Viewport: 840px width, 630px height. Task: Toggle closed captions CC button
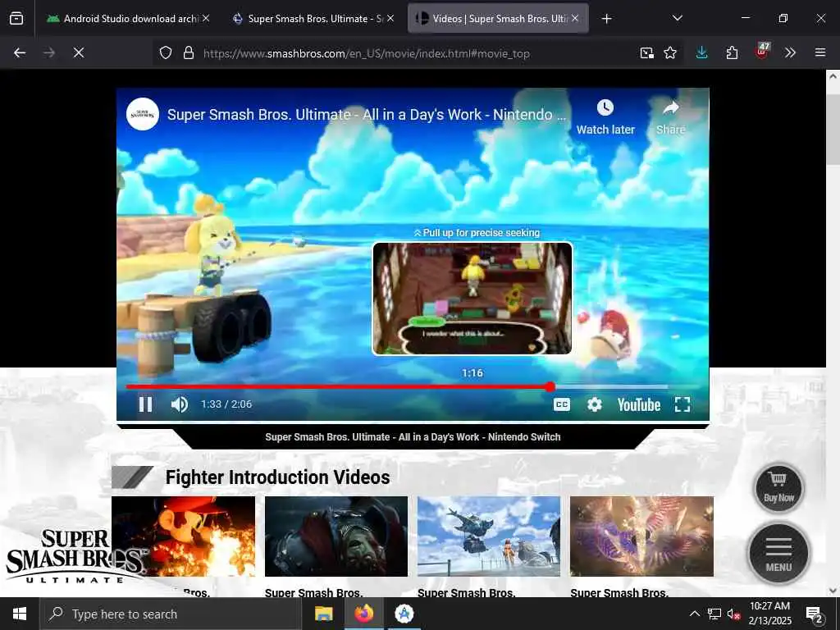tap(561, 404)
